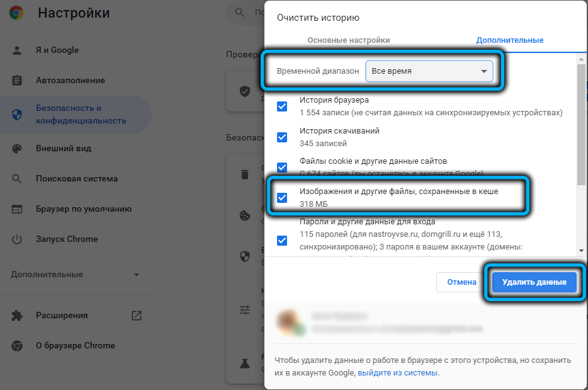588x390 pixels.
Task: Toggle the cached images checkbox
Action: [x=282, y=198]
